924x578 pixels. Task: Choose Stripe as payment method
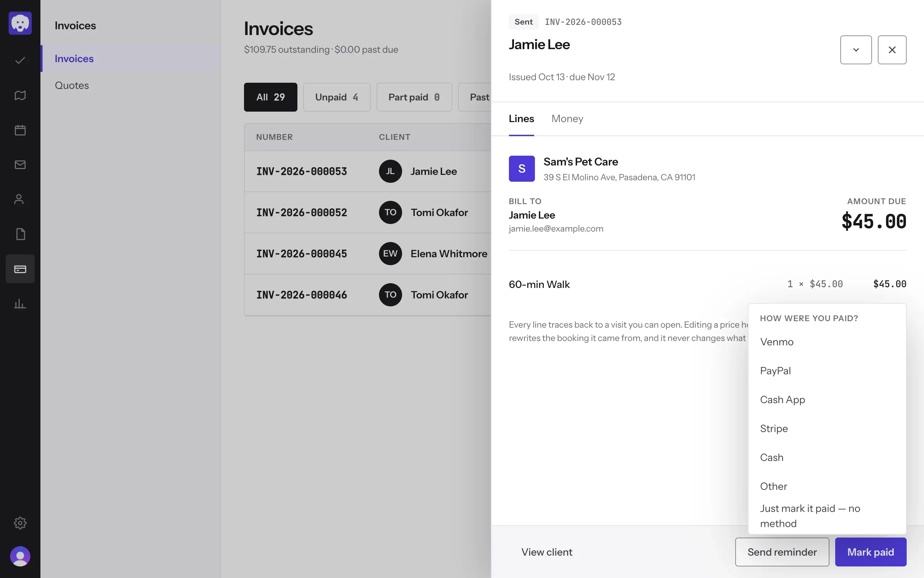pyautogui.click(x=827, y=428)
